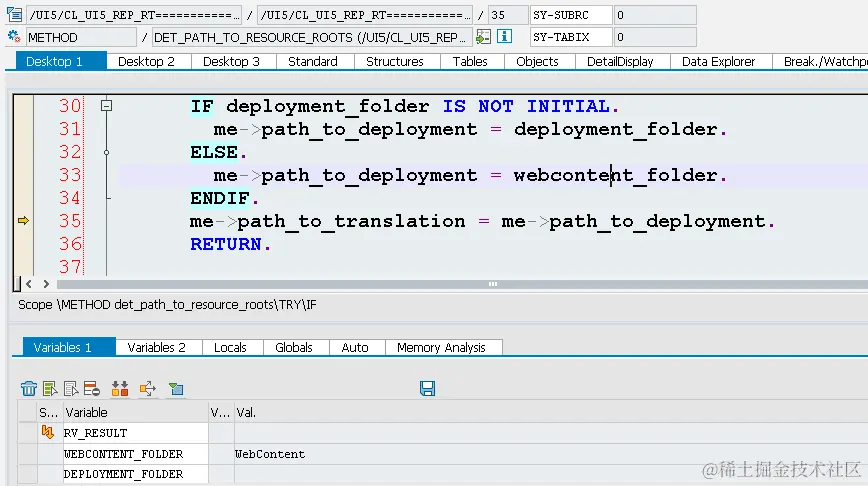Click the orange boxes with down arrows icon
Screen dimensions: 868x486
point(120,389)
